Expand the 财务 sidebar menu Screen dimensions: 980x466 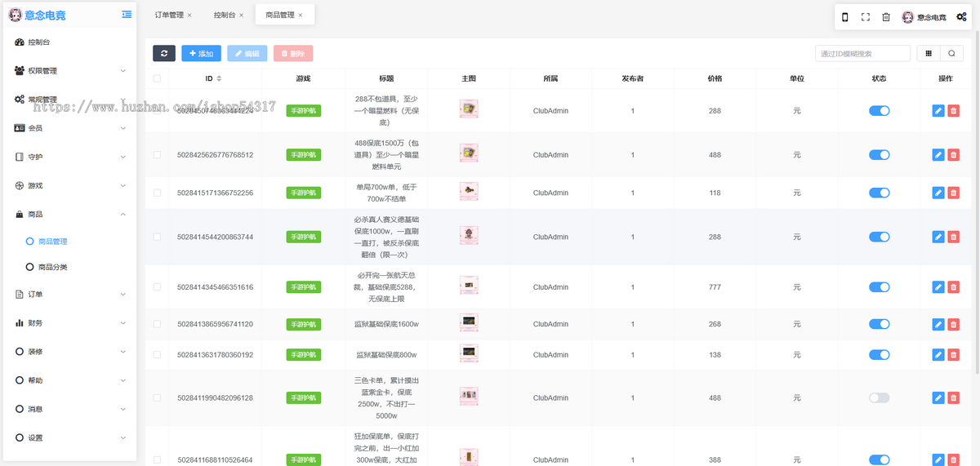coord(70,322)
